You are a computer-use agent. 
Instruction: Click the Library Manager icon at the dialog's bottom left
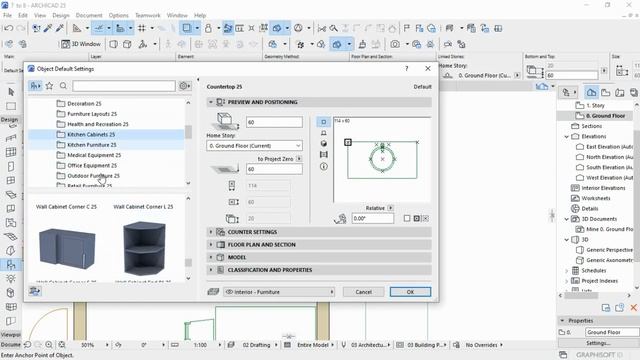pos(35,291)
